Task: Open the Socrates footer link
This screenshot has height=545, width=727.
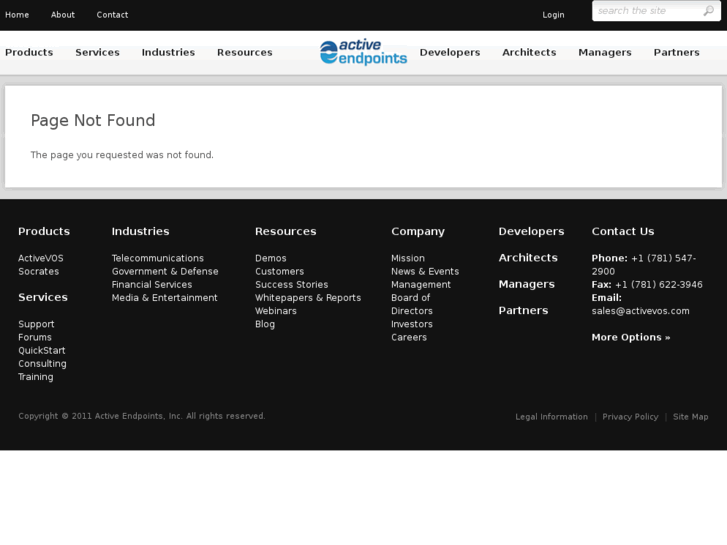Action: 38,271
